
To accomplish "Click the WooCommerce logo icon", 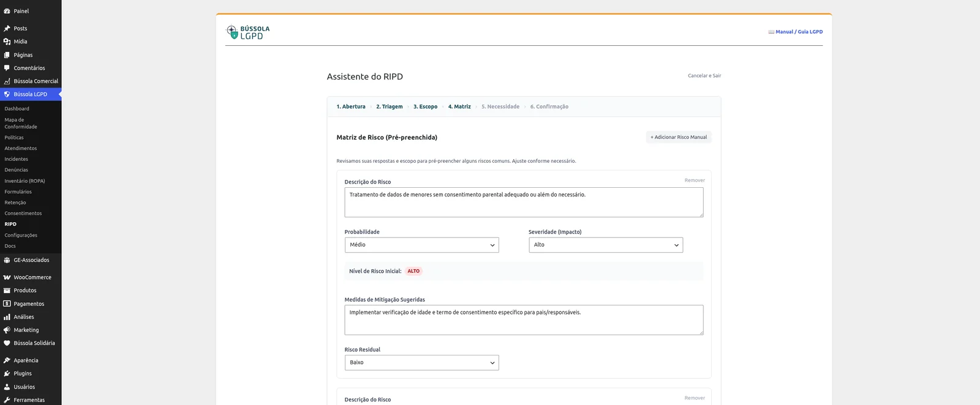I will (x=7, y=277).
